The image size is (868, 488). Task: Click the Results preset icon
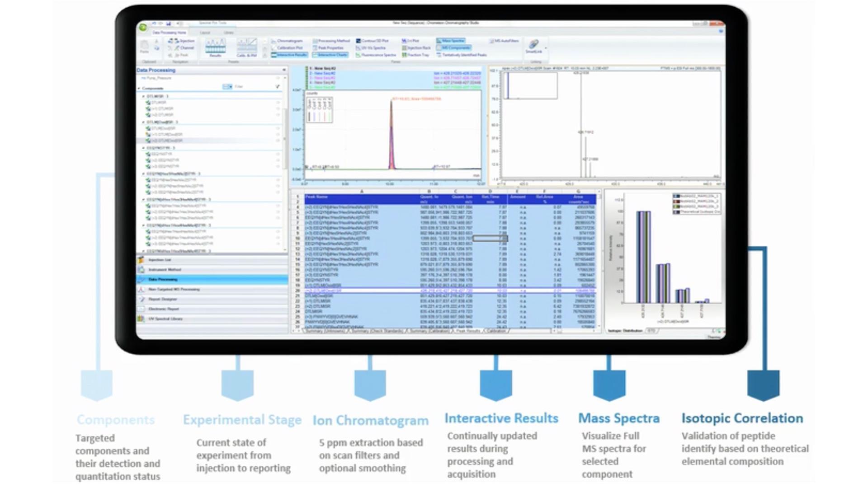pyautogui.click(x=215, y=47)
